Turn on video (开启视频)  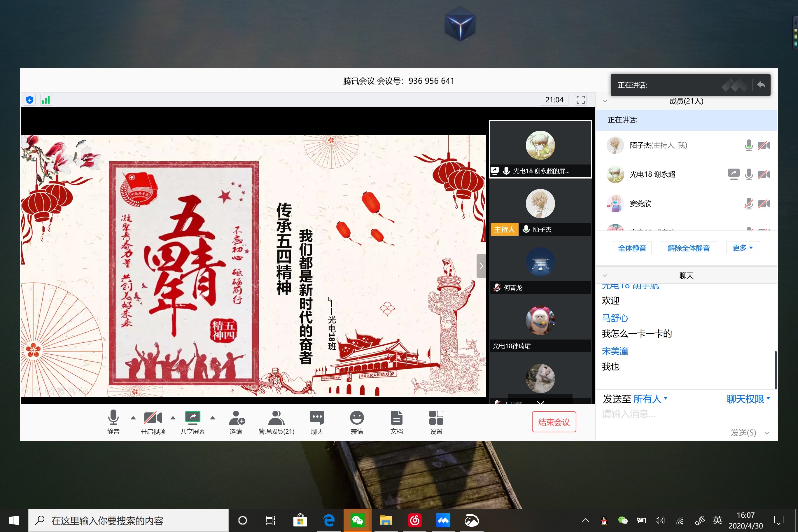153,418
